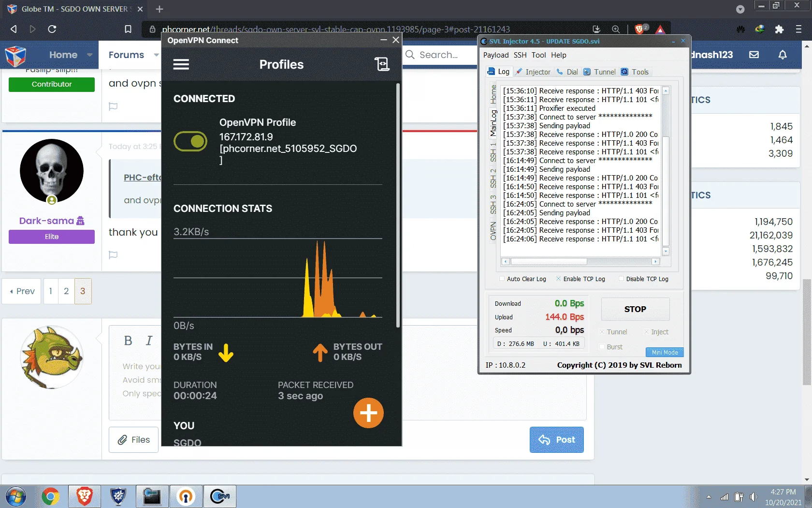Click the browser page vertical scrollbar thumb
The height and width of the screenshot is (508, 812).
pyautogui.click(x=806, y=332)
